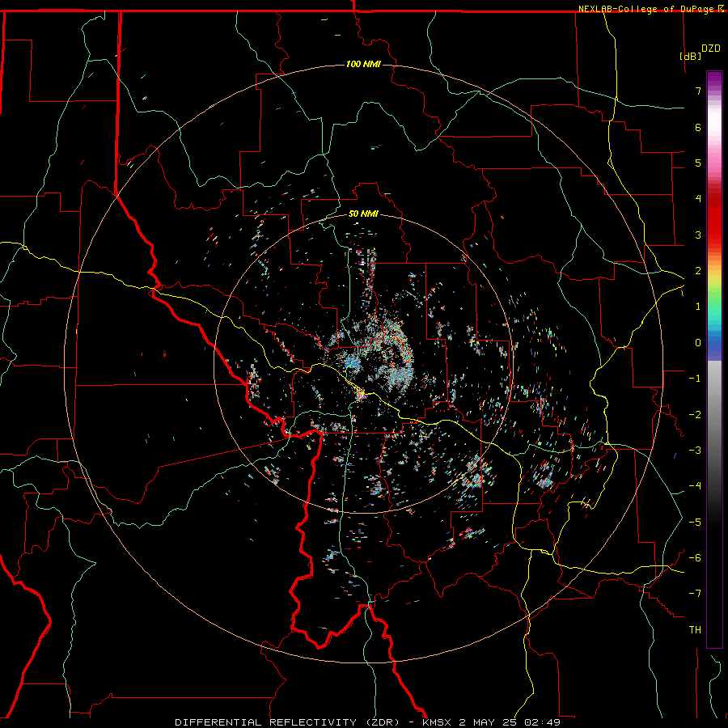The height and width of the screenshot is (728, 728).
Task: Click the TH threshold label on legend
Action: point(695,630)
